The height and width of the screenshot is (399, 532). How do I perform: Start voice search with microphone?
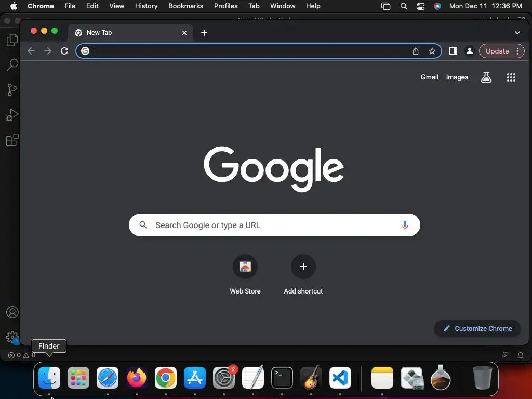(x=405, y=225)
